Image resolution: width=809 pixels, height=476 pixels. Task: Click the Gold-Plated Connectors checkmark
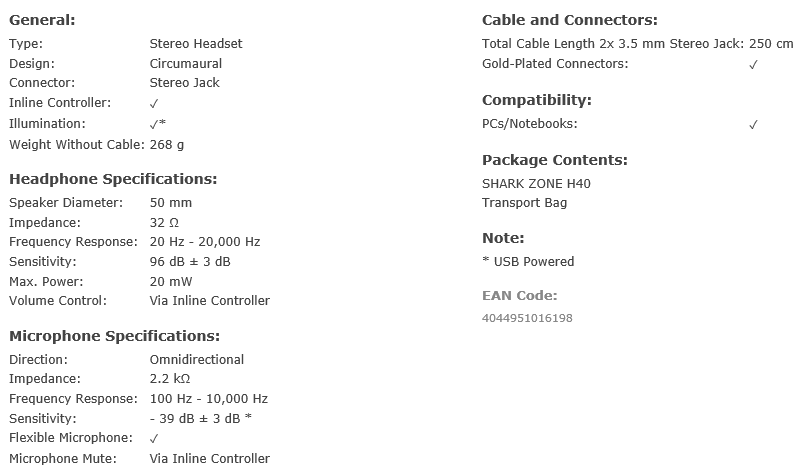click(x=753, y=64)
